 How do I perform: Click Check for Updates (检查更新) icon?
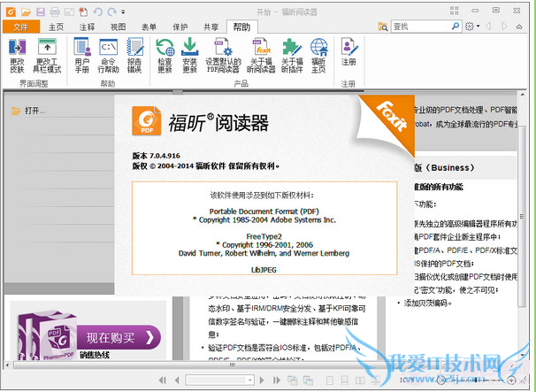pos(165,53)
